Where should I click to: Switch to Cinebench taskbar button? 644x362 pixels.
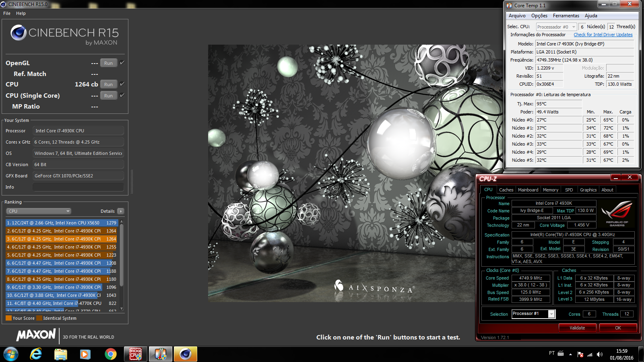point(186,354)
